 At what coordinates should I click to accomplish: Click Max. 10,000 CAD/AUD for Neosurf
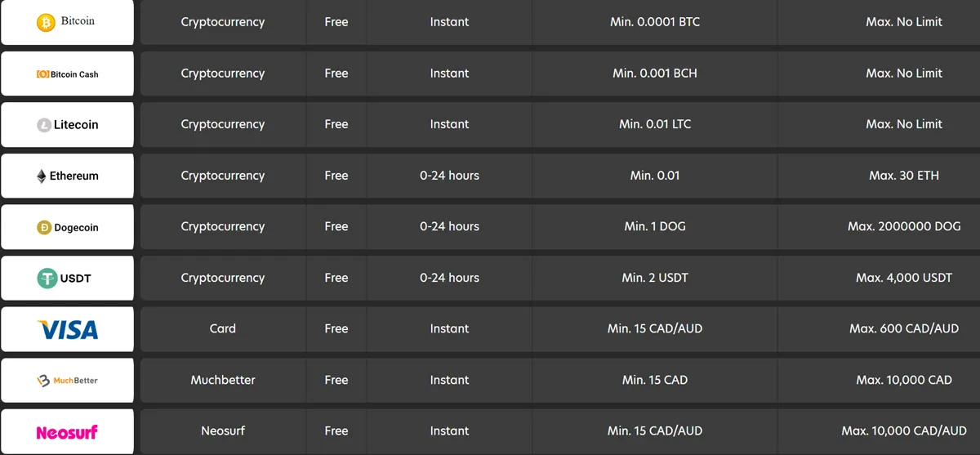(x=904, y=430)
